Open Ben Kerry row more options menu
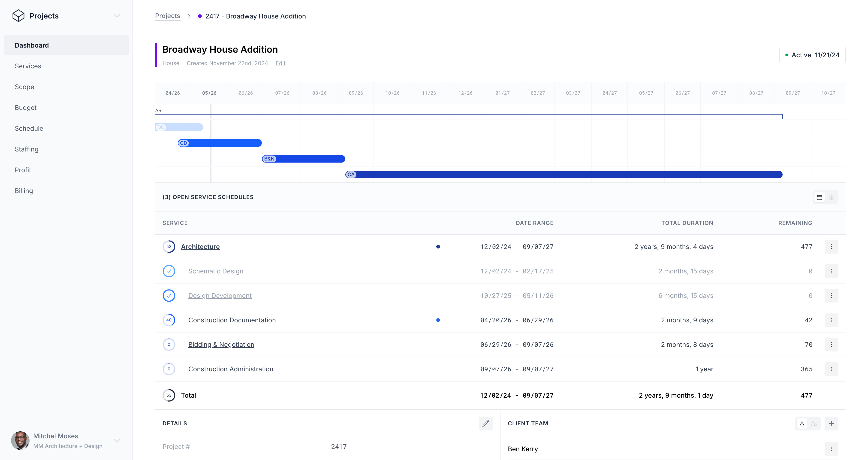 (x=831, y=449)
